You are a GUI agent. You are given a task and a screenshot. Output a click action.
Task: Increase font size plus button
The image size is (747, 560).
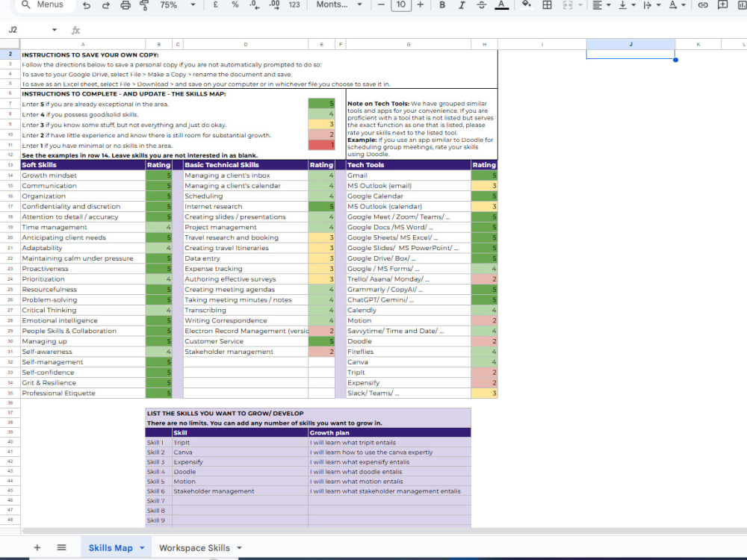point(420,4)
